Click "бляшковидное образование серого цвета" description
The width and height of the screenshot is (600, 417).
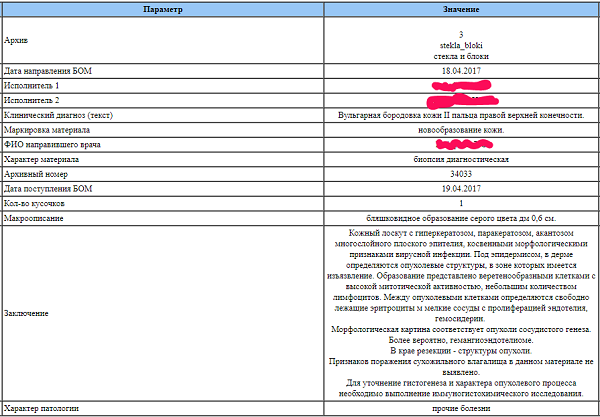pyautogui.click(x=447, y=218)
